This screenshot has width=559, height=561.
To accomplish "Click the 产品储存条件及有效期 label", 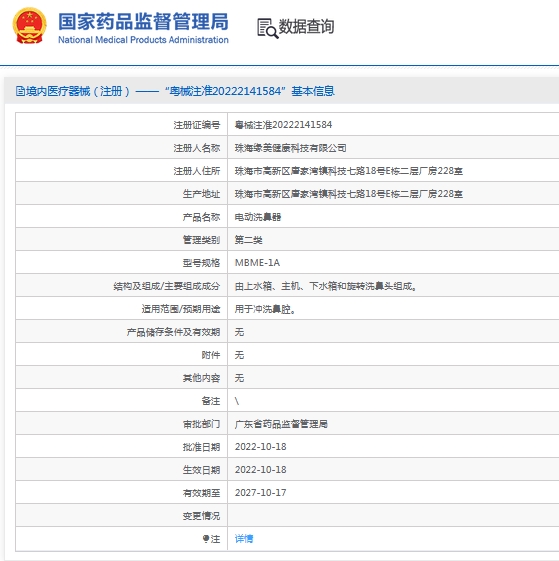I will point(173,332).
